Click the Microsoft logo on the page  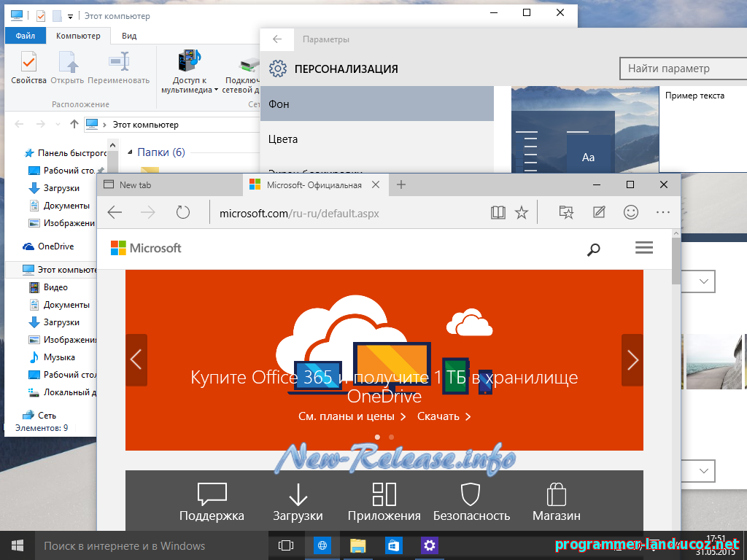tap(146, 248)
